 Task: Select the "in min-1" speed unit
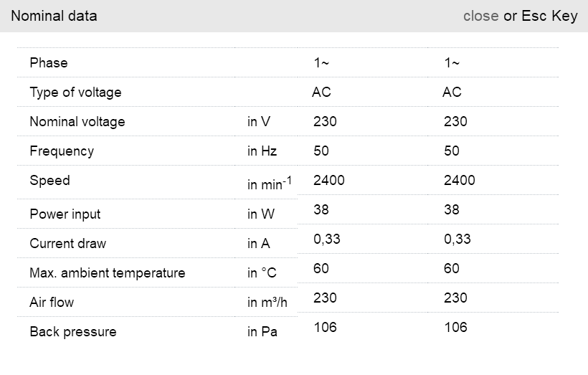pyautogui.click(x=269, y=184)
